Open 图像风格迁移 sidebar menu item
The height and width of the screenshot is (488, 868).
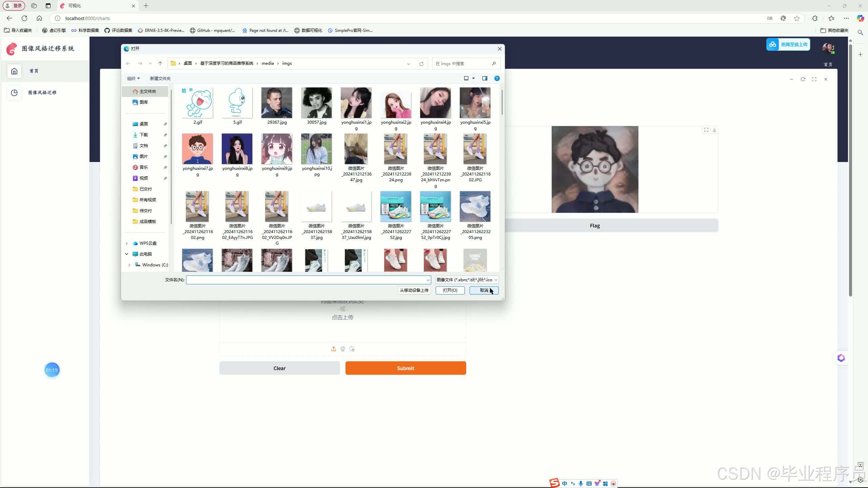[x=42, y=93]
